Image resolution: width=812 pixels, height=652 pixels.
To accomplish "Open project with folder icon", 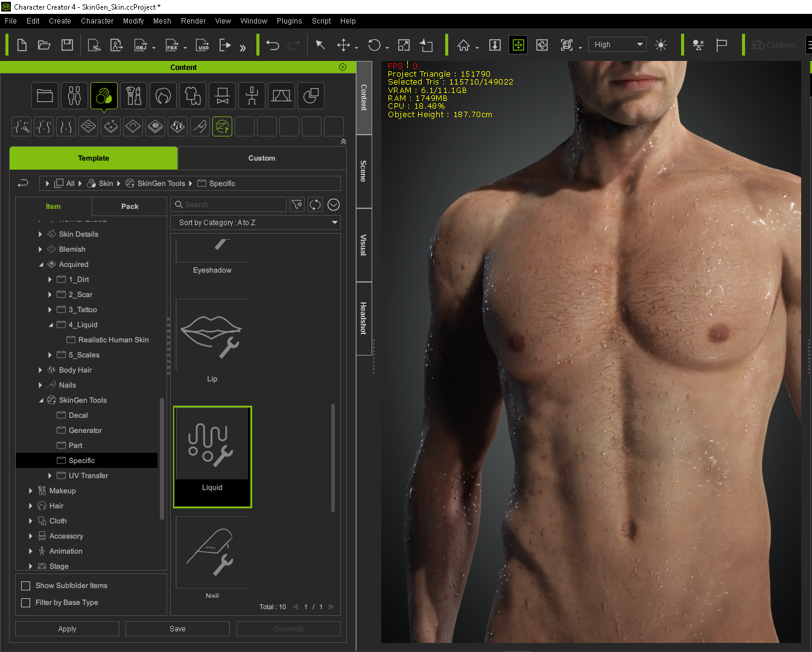I will pos(44,45).
